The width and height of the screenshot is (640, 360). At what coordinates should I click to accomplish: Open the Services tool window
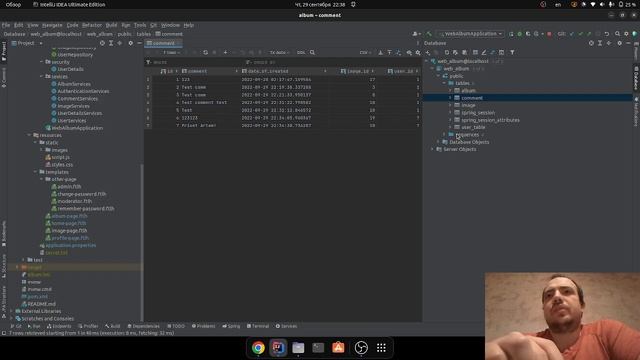point(287,326)
